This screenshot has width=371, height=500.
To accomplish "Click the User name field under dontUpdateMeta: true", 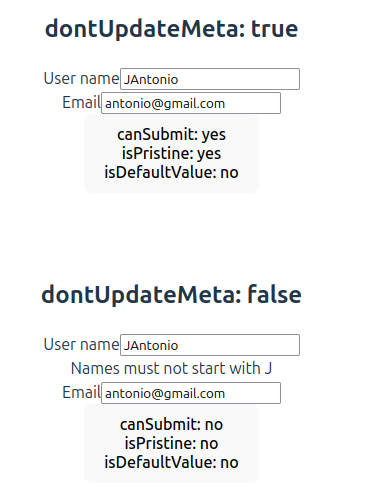I will point(210,79).
